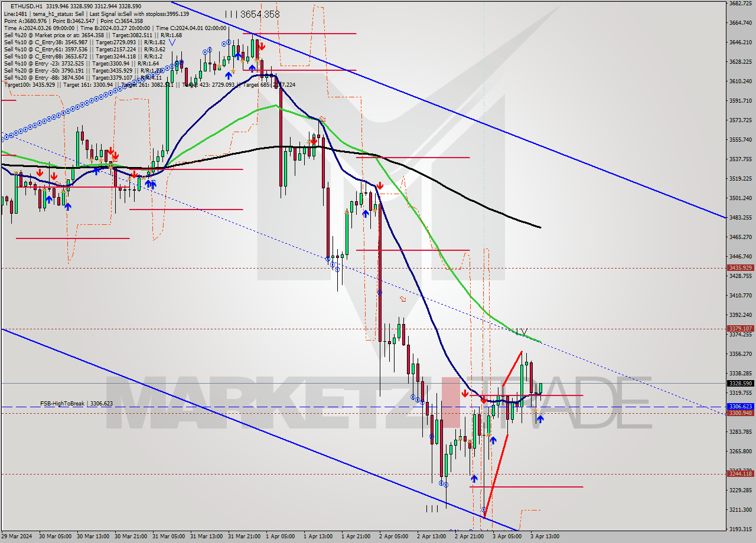Select the 'Sell %10 @ Entry -23: 3732.525' line
Image resolution: width=756 pixels, height=543 pixels.
pyautogui.click(x=82, y=63)
